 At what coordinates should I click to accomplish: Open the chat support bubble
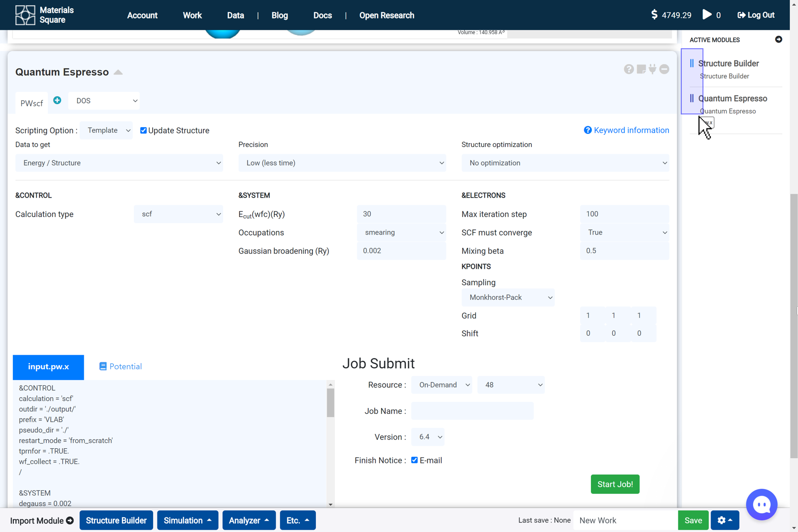761,504
